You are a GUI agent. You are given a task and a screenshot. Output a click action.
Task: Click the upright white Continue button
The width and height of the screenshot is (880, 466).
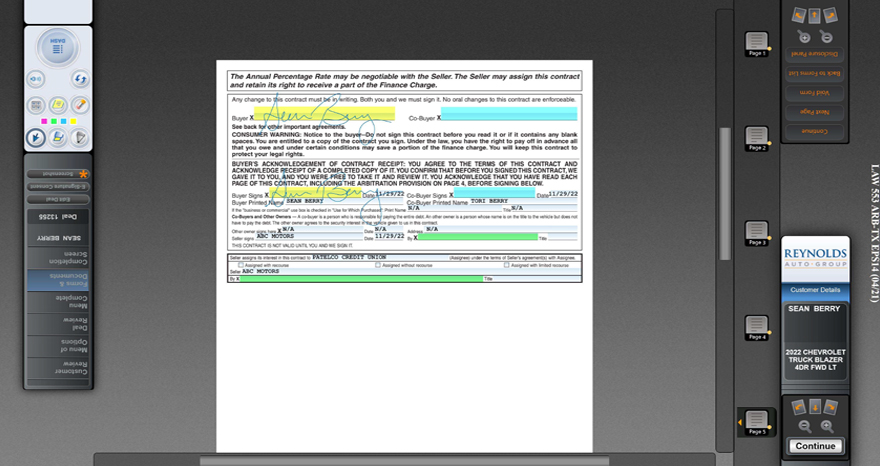(x=815, y=446)
